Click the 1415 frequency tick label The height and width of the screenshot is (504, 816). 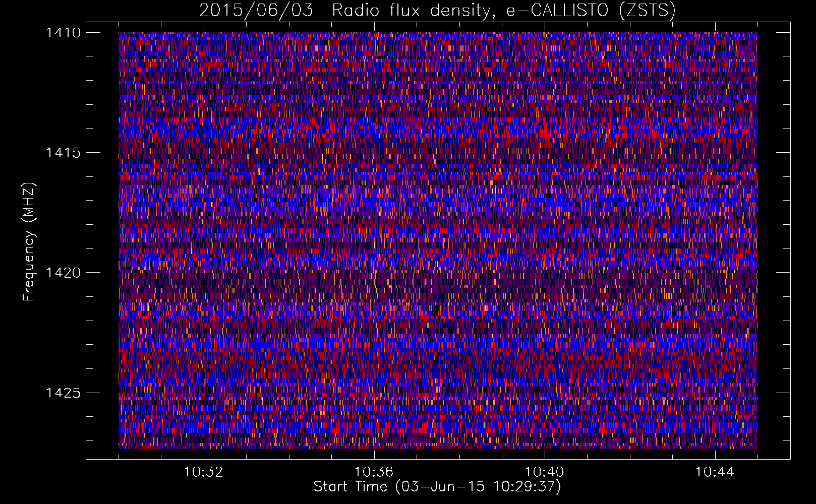click(x=63, y=153)
